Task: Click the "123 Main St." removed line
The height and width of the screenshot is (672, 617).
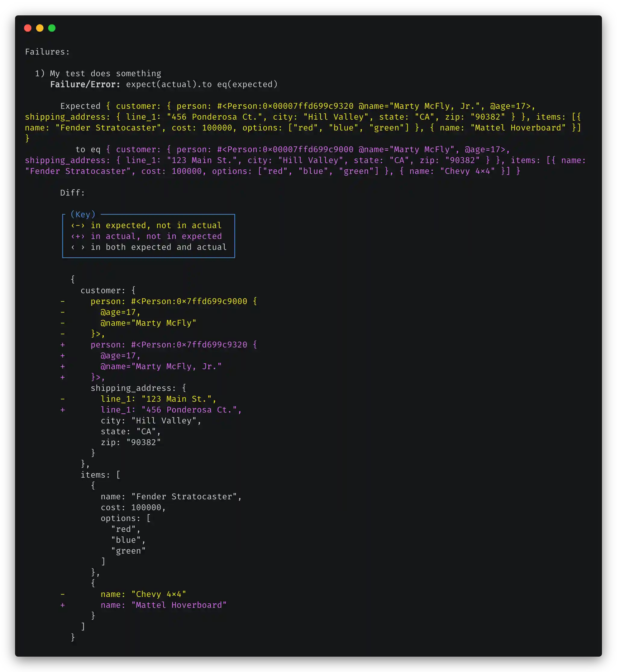Action: click(x=158, y=399)
